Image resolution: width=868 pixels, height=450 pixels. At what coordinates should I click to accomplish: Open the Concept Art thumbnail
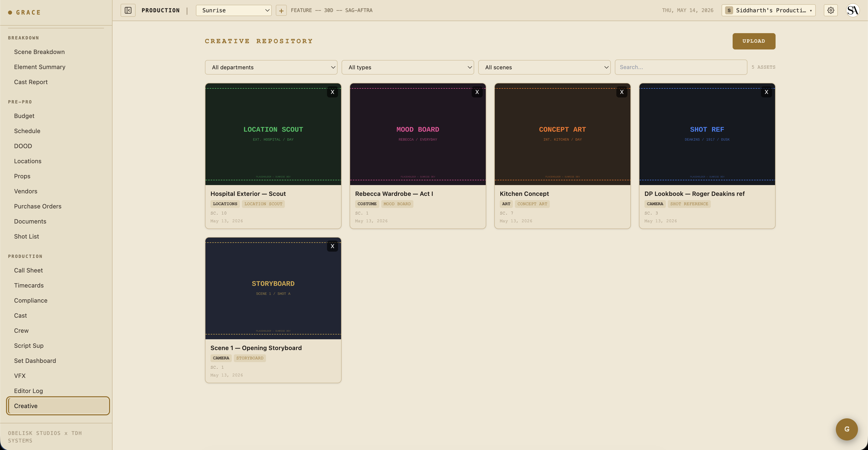[562, 134]
